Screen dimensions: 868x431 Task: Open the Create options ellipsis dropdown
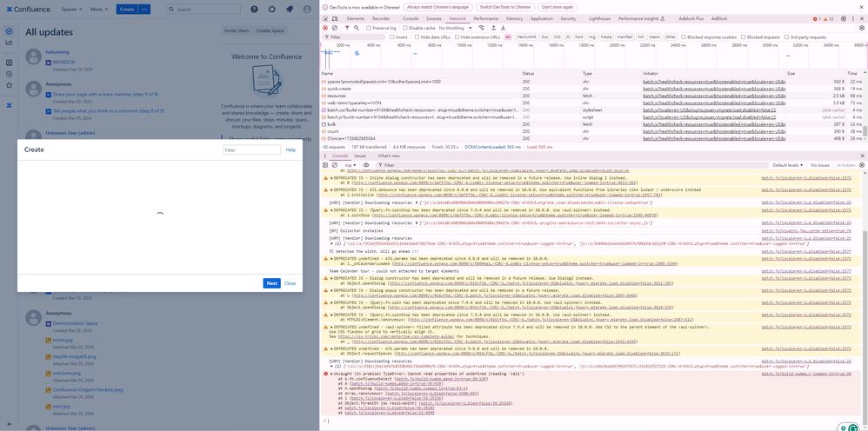(144, 10)
